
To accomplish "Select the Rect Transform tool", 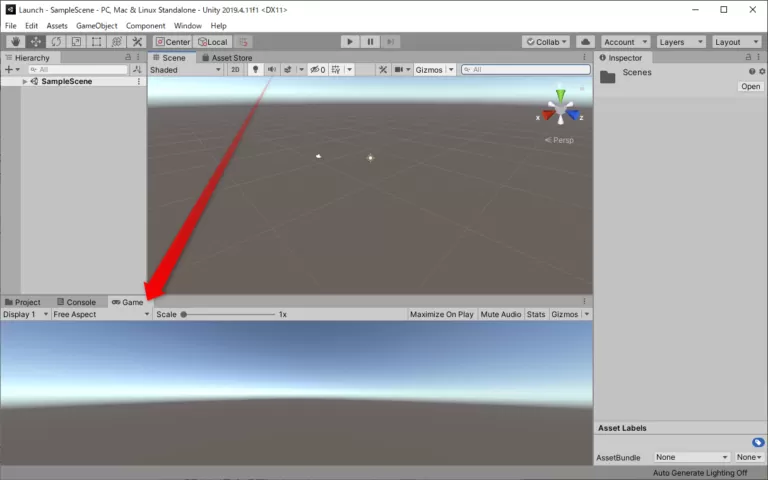I will [96, 42].
